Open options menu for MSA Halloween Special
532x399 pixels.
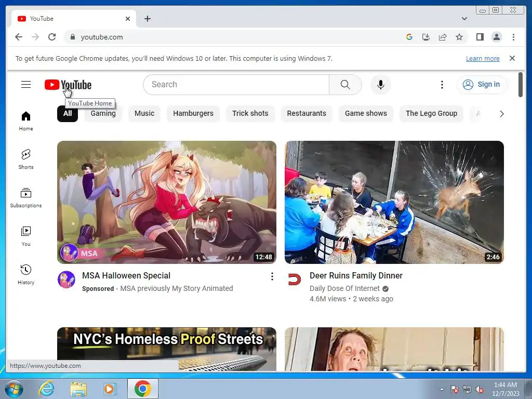272,276
